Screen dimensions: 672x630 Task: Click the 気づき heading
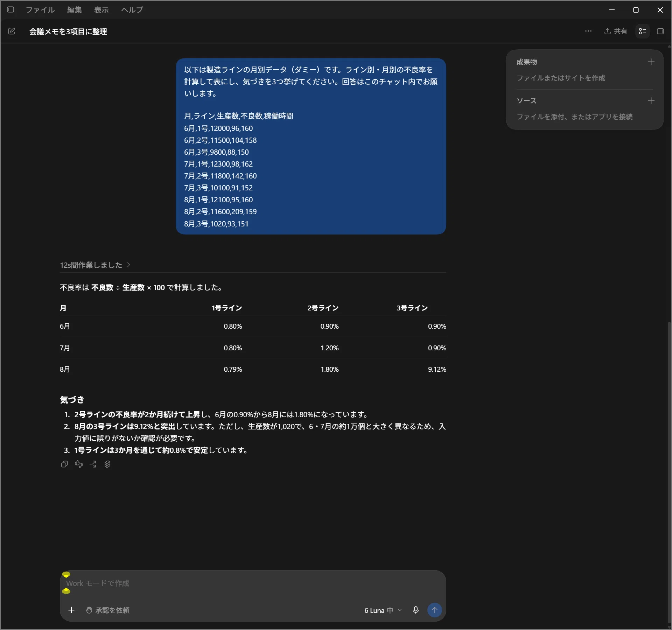pyautogui.click(x=72, y=399)
